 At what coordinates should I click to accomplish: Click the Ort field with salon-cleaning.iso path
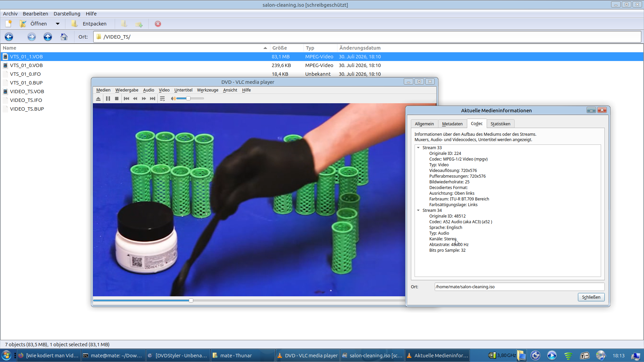[520, 287]
